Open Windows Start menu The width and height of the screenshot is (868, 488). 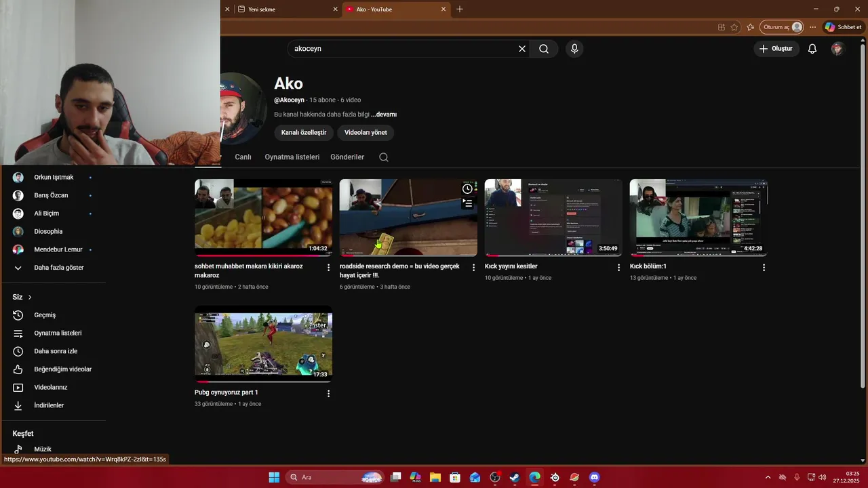[x=274, y=477]
